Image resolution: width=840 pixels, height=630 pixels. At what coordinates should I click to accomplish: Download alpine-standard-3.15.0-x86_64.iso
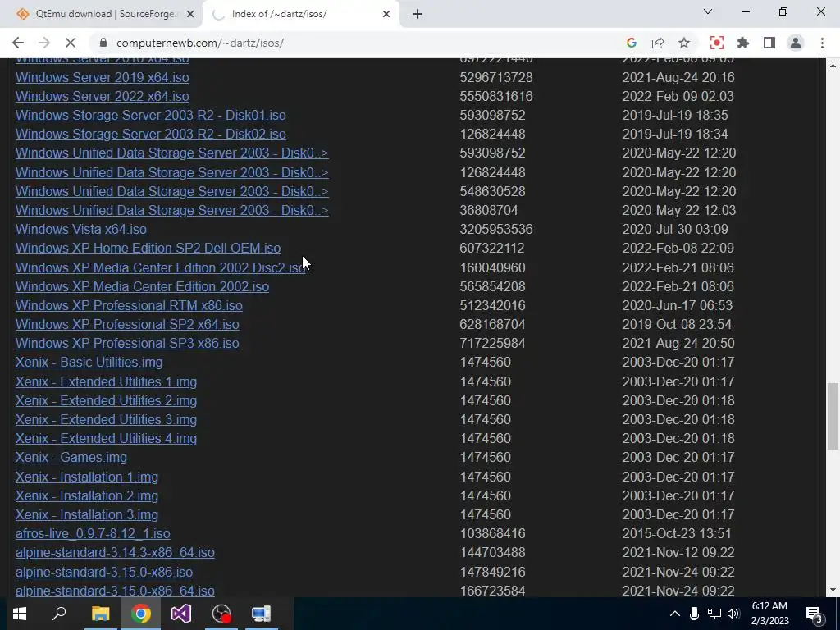point(115,591)
